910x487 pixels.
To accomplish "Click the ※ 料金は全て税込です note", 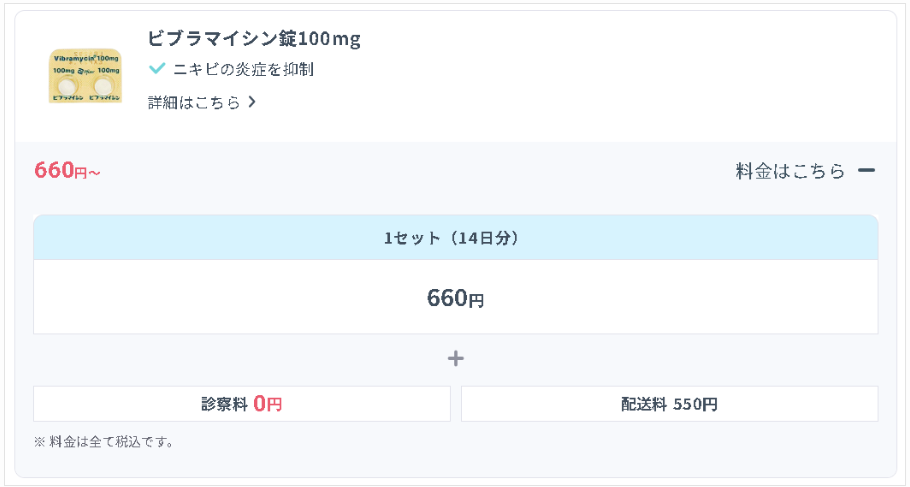I will pos(104,441).
